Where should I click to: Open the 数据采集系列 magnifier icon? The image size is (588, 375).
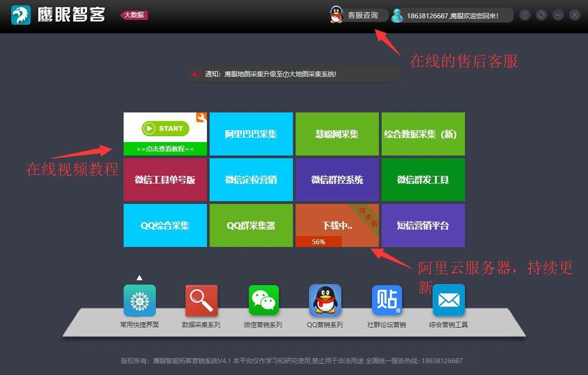point(202,300)
